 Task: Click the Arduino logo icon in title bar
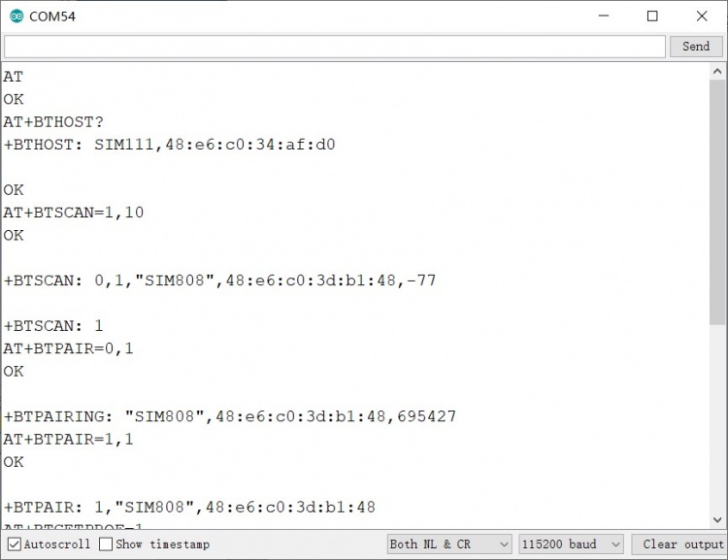[17, 16]
